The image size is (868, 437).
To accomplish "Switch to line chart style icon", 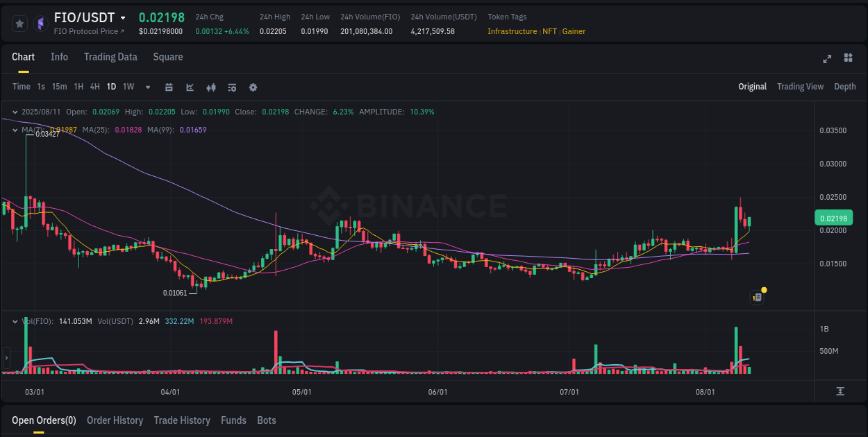I will [189, 87].
